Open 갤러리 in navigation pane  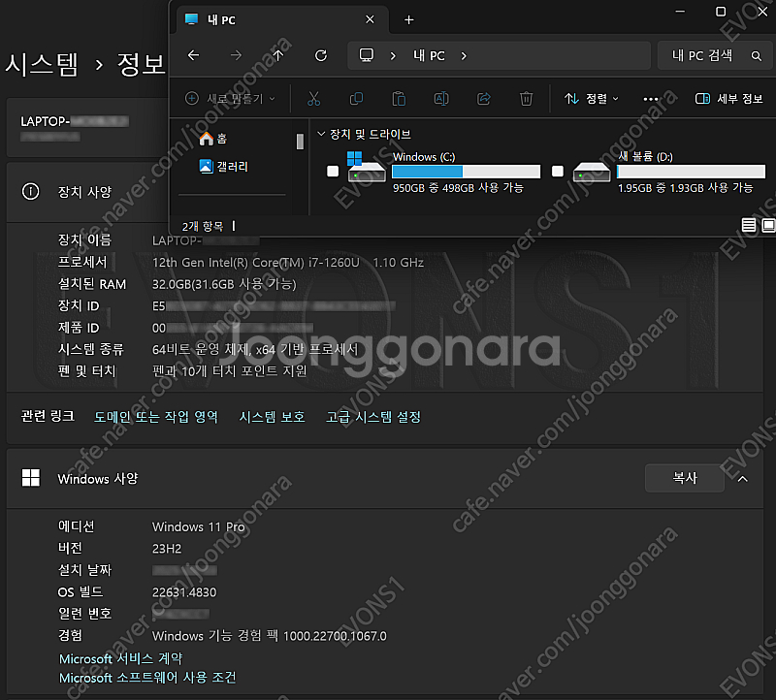click(x=224, y=166)
